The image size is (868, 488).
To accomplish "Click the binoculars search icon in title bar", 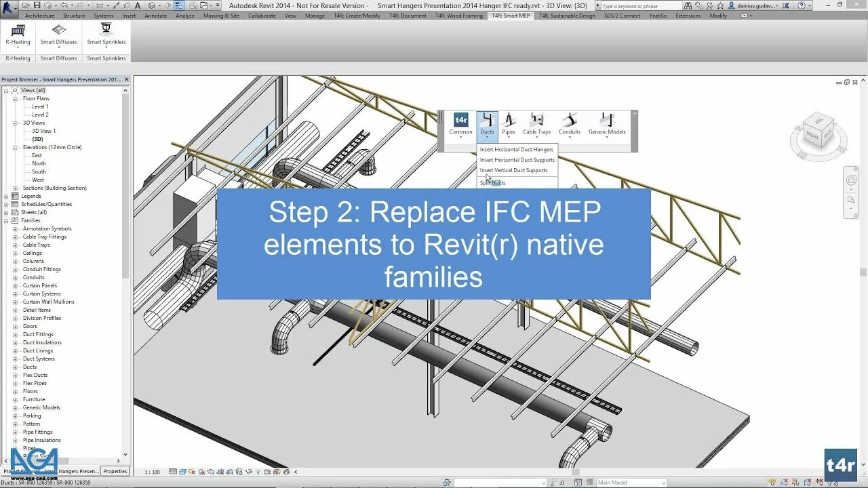I will pos(688,5).
